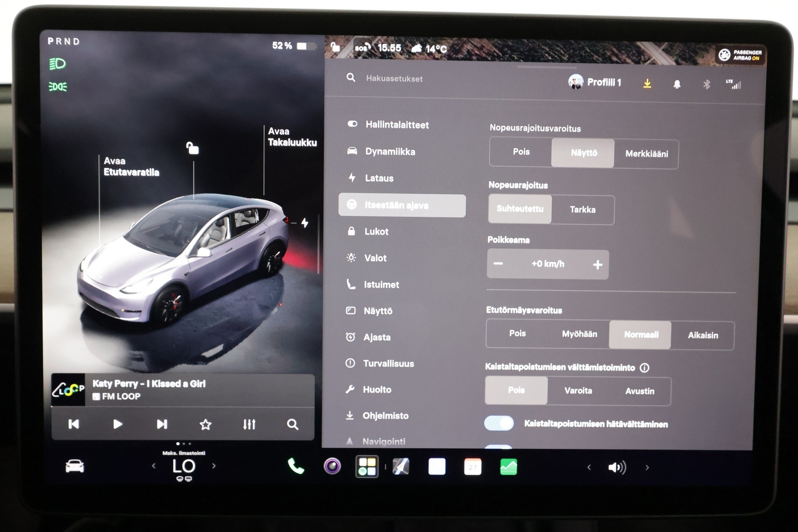Viewport: 798px width, 532px height.
Task: Open the green energy chart app
Action: [508, 466]
